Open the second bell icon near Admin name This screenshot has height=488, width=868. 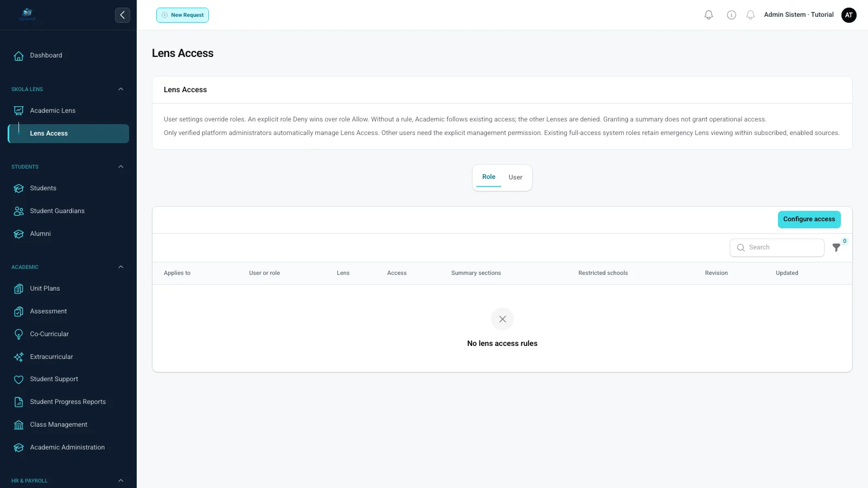tap(751, 15)
